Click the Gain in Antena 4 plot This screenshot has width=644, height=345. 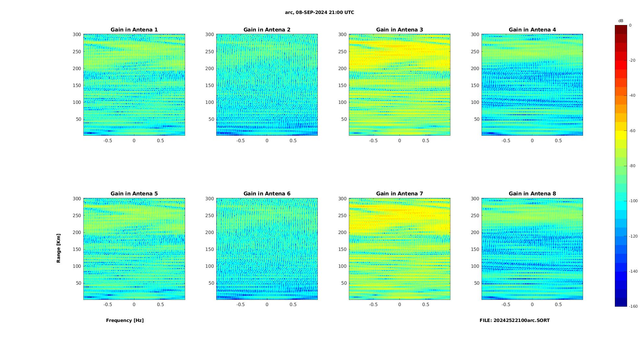pos(532,85)
